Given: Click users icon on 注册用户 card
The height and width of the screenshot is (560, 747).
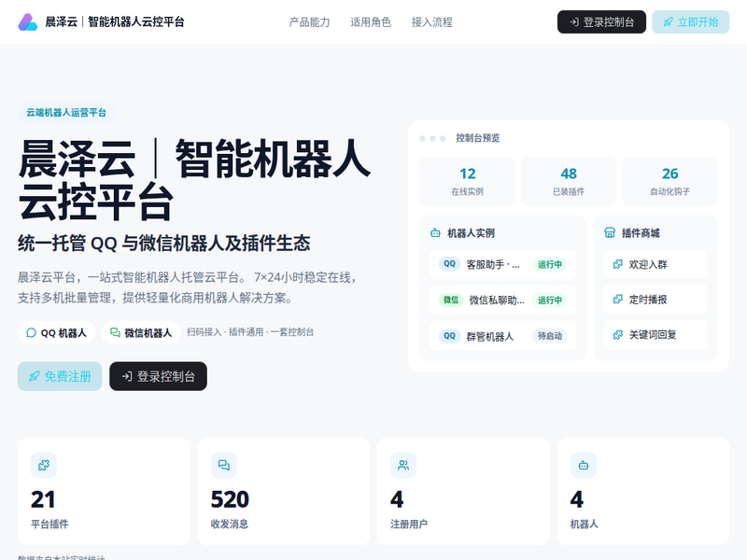Looking at the screenshot, I should pos(403,465).
